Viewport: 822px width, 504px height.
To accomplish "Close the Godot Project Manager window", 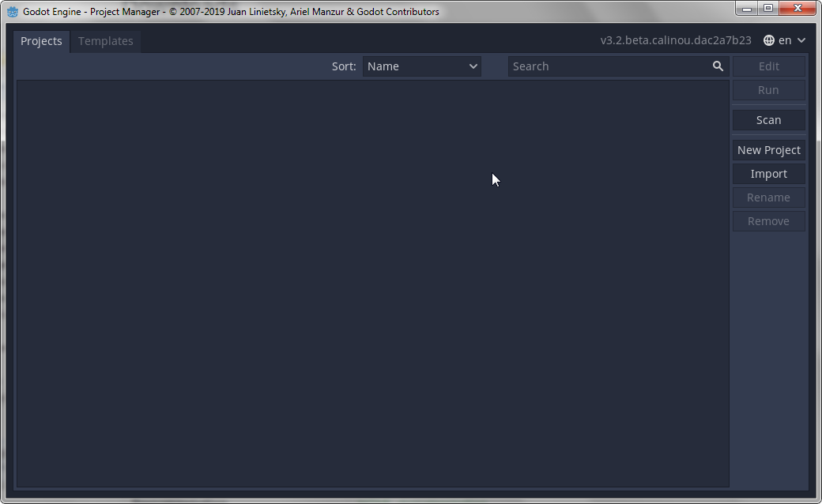I will pyautogui.click(x=797, y=9).
